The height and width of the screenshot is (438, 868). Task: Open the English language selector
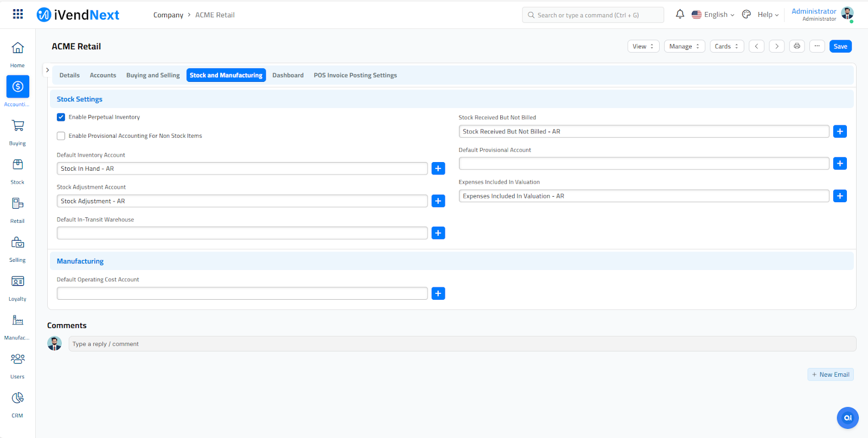[x=713, y=15]
